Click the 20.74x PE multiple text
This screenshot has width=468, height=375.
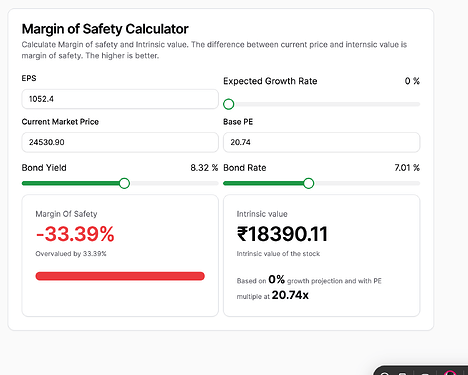[290, 295]
